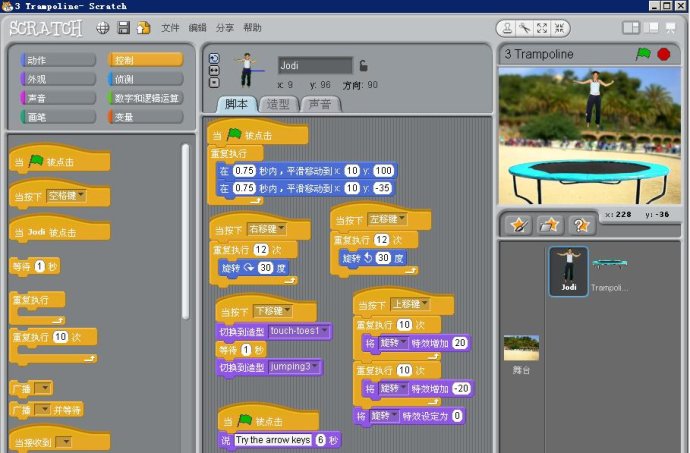Click the Jodi sprite name field
690x453 pixels.
(x=315, y=66)
